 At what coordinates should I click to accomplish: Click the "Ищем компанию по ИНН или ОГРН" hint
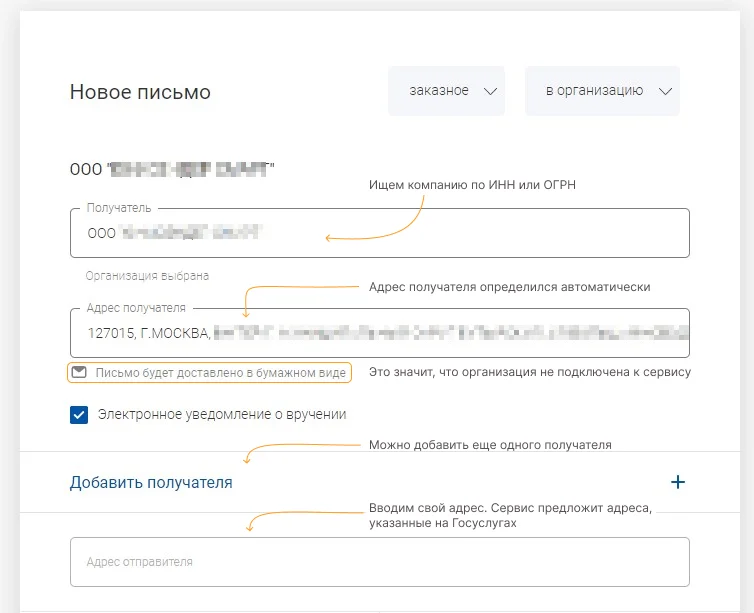point(473,185)
